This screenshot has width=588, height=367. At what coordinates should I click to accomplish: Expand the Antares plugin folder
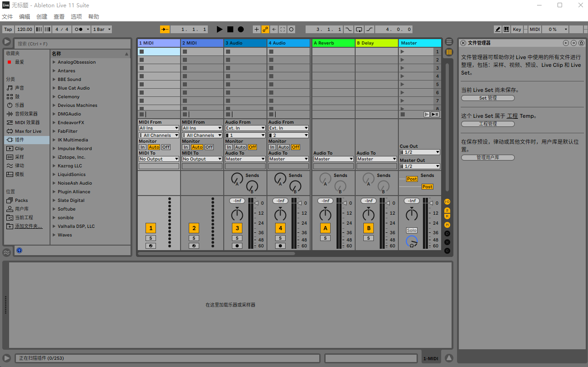(54, 70)
